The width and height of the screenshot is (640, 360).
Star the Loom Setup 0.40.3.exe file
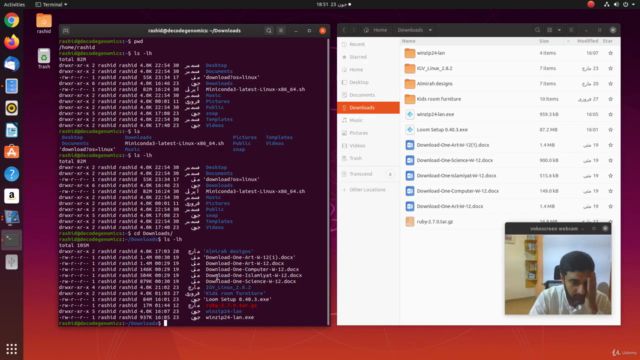pos(610,129)
